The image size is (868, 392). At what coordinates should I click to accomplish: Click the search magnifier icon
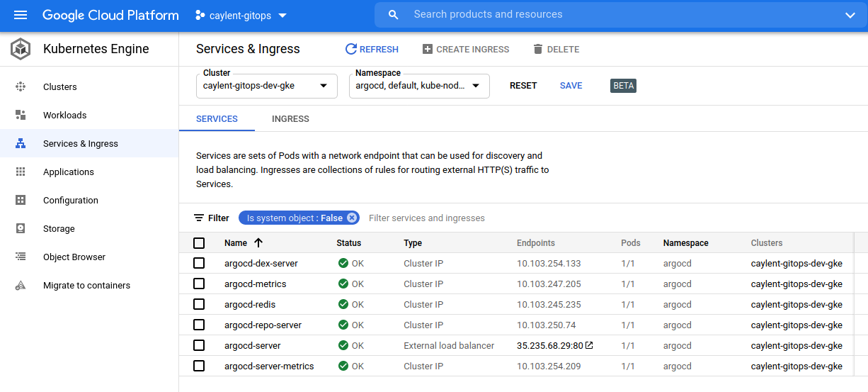(x=394, y=15)
